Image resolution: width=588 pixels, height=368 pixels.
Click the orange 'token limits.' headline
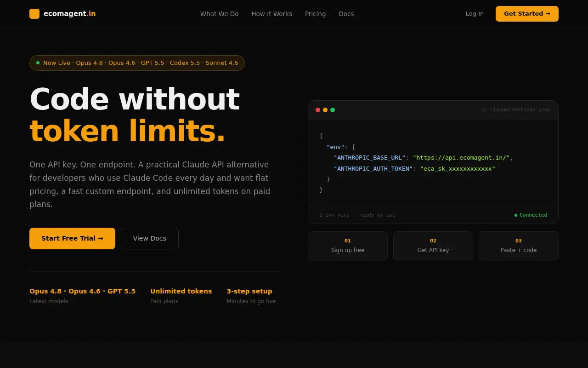pos(127,132)
